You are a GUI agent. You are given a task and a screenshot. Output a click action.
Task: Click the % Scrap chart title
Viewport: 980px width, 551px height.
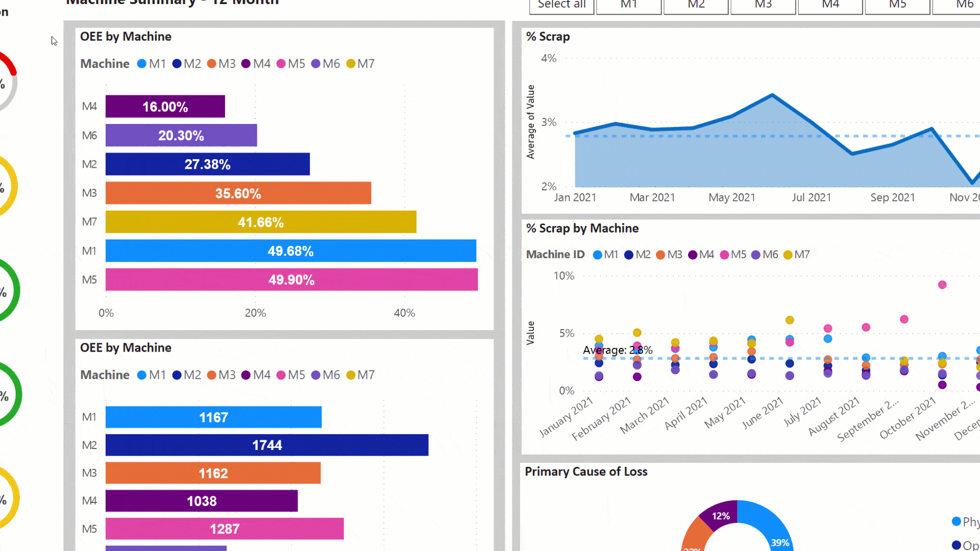548,37
